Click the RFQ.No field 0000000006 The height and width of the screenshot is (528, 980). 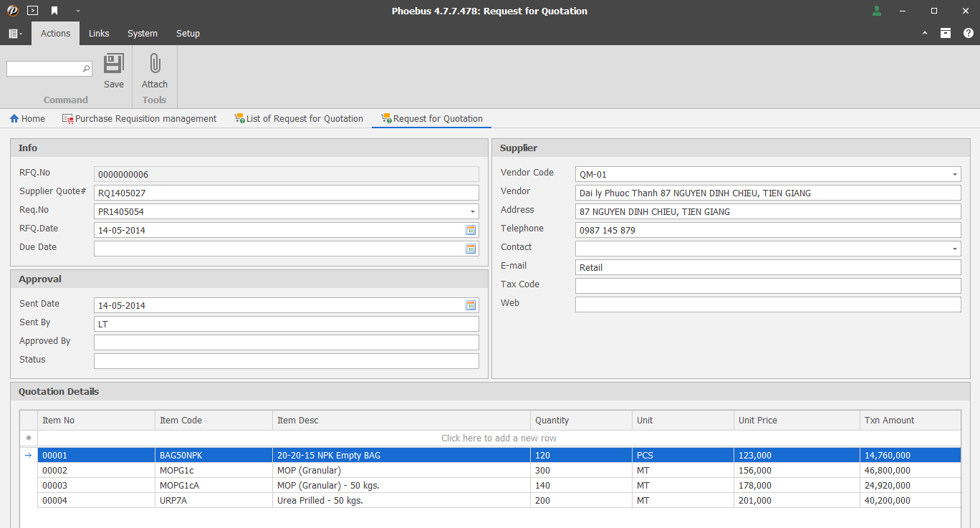point(287,174)
